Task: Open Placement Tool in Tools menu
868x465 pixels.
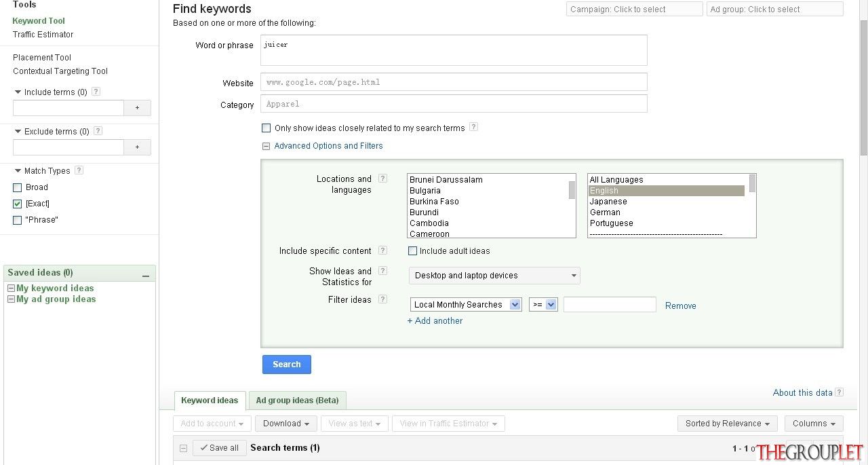Action: [x=42, y=58]
